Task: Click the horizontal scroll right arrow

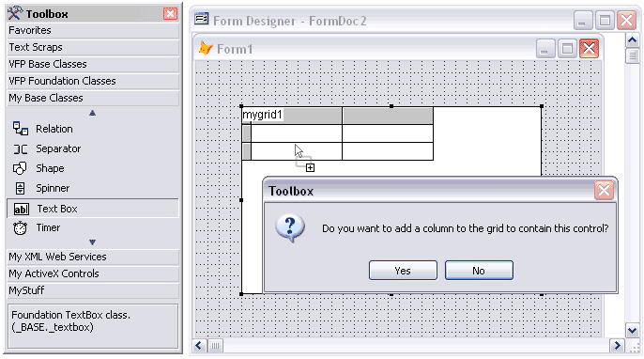Action: click(x=617, y=346)
